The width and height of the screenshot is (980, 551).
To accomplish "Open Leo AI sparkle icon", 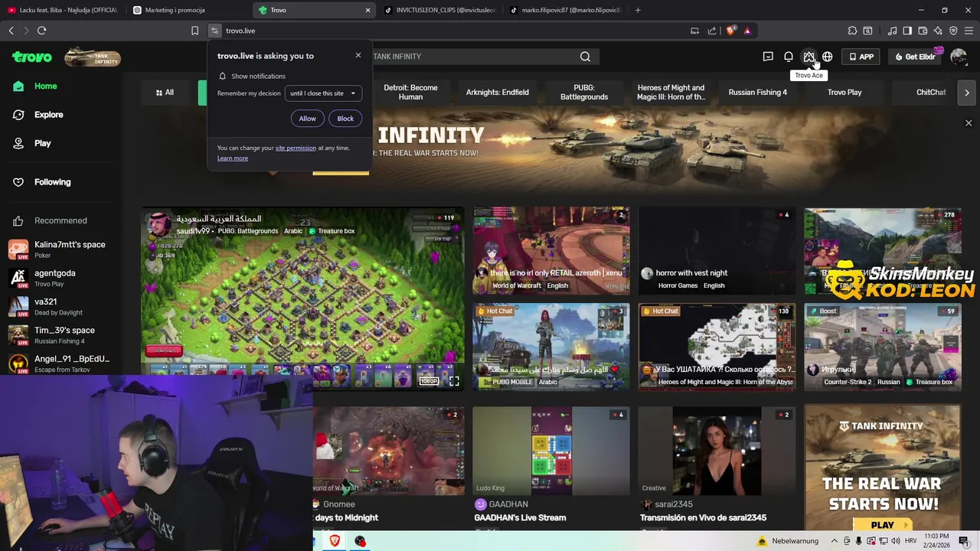I will click(938, 31).
